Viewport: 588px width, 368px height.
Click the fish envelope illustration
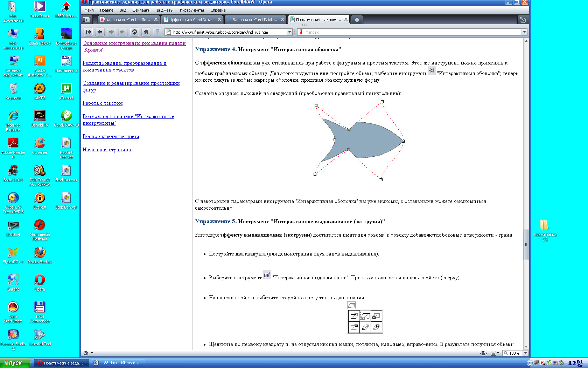tap(359, 140)
